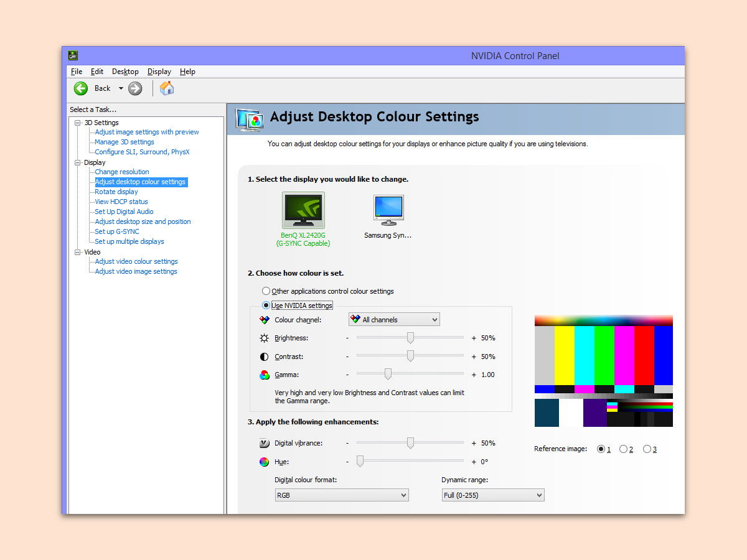Select Other applications control colour settings
Image resolution: width=747 pixels, height=560 pixels.
pos(266,291)
